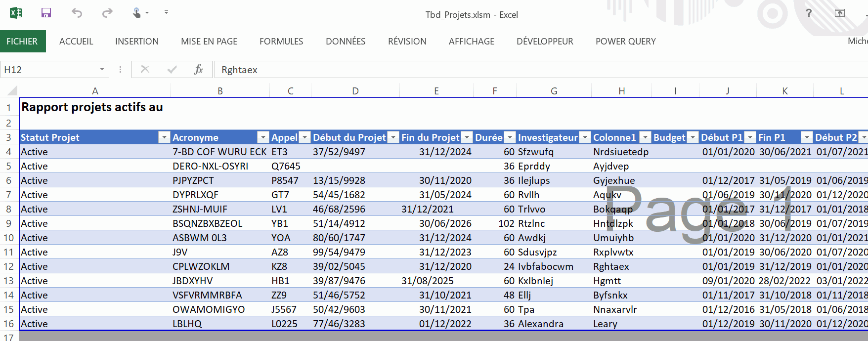The image size is (868, 341).
Task: Open the POWER QUERY tab
Action: 625,42
